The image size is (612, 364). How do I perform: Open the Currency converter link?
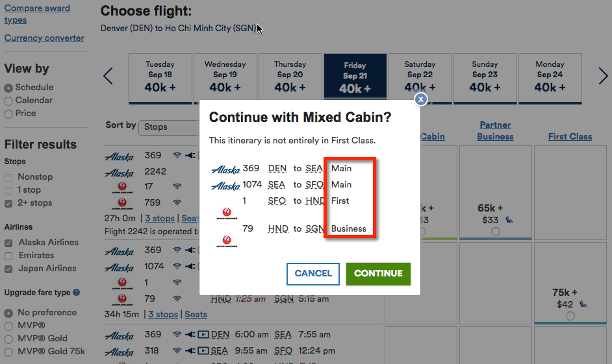tap(44, 38)
